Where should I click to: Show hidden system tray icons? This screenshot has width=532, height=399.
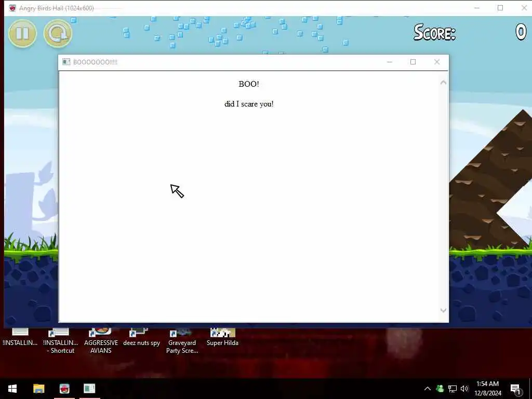428,389
